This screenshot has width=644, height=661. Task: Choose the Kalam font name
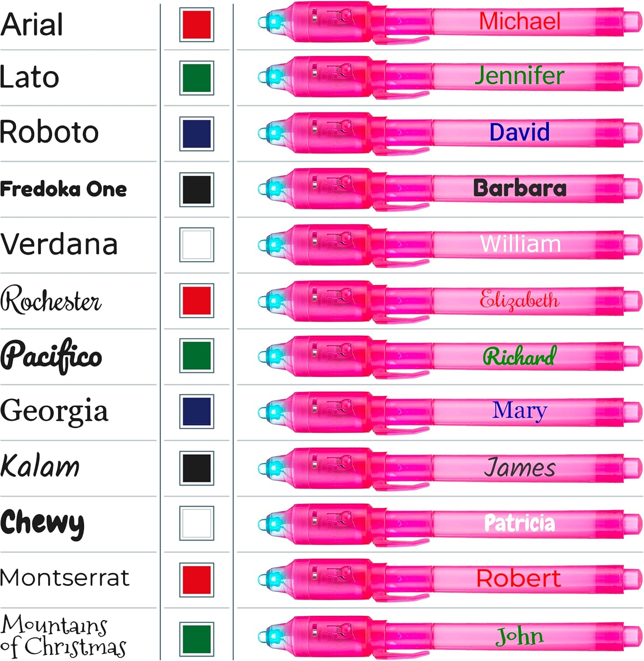point(40,466)
